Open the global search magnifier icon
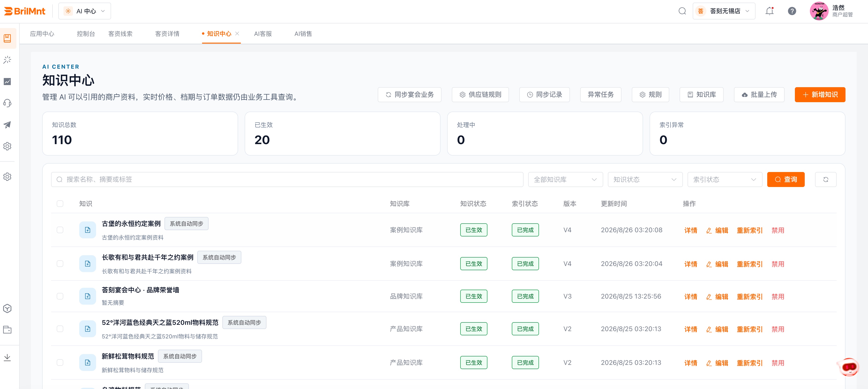Screen dimensions: 868x389 (682, 11)
